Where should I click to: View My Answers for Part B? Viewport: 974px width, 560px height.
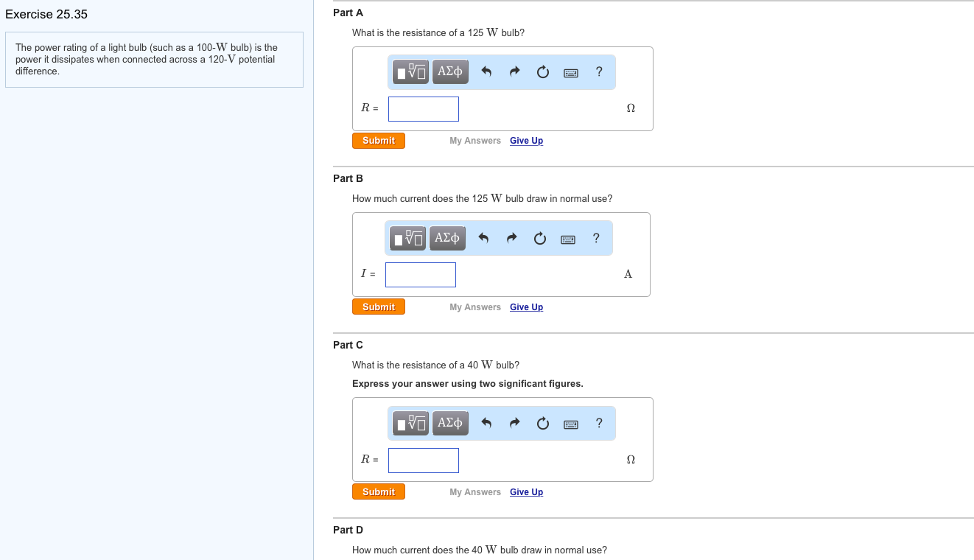tap(474, 307)
